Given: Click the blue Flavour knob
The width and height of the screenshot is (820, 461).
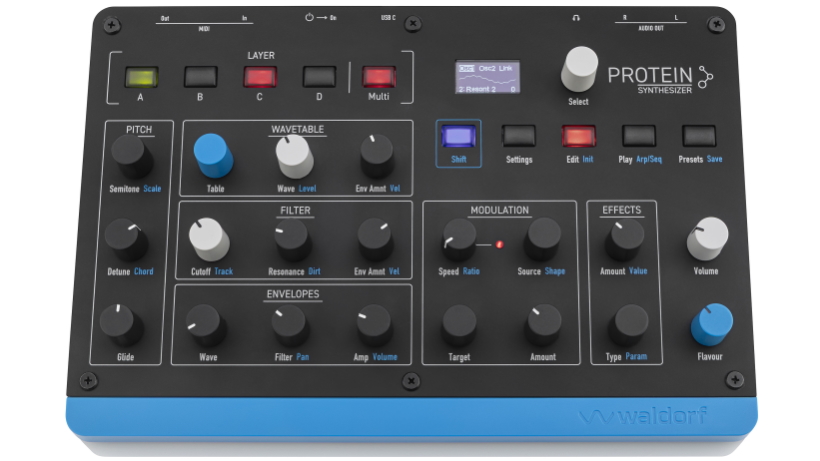Looking at the screenshot, I should coord(711,325).
